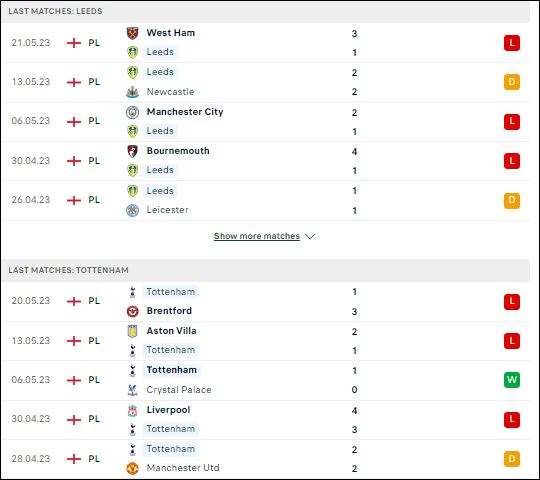Click the orange D badge for Leeds–Newcastle match

click(512, 82)
